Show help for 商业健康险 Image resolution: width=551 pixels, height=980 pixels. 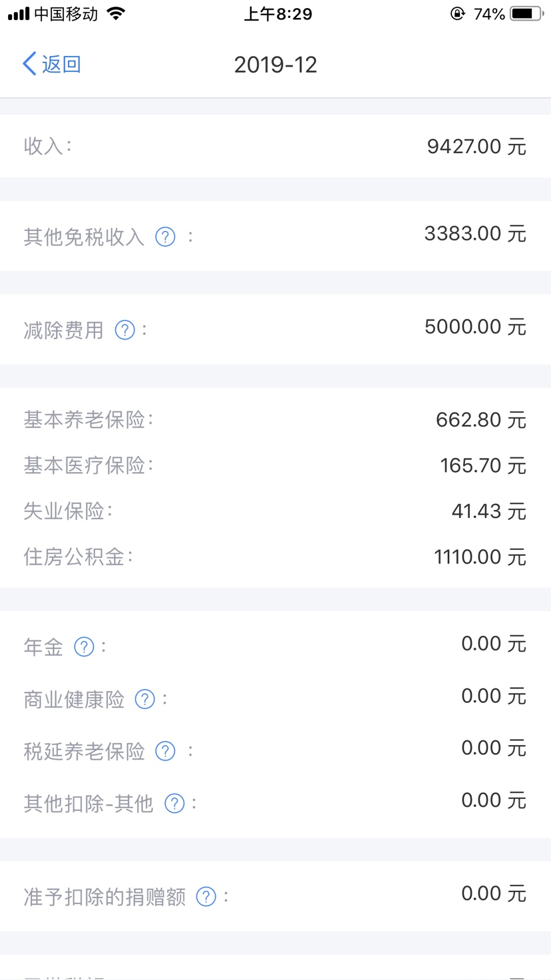coord(145,699)
